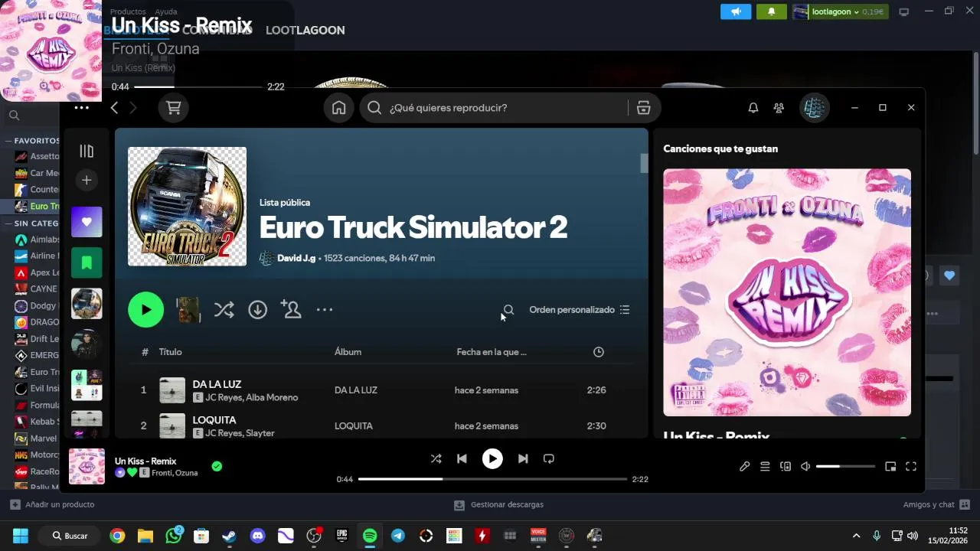Toggle playlist shuffle next to play button
The height and width of the screenshot is (551, 980).
point(224,309)
